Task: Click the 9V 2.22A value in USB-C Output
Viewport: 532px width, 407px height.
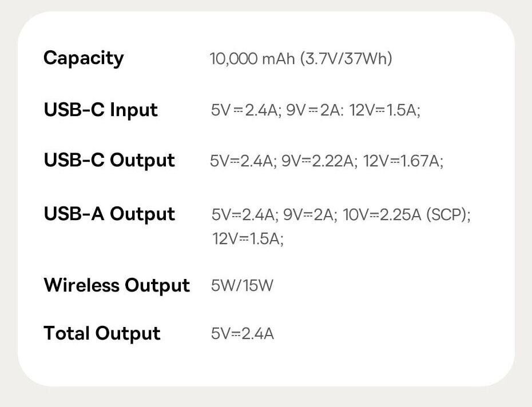Action: coord(319,161)
